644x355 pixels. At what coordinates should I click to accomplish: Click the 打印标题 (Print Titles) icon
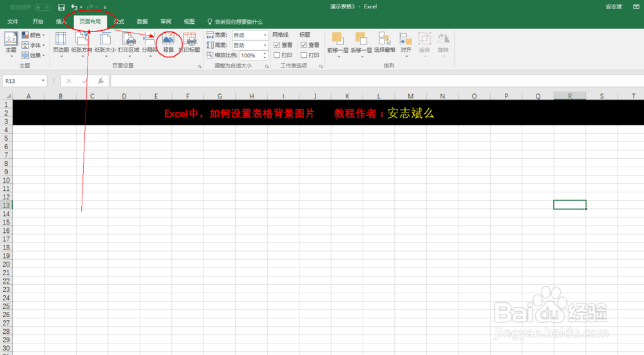tap(189, 39)
